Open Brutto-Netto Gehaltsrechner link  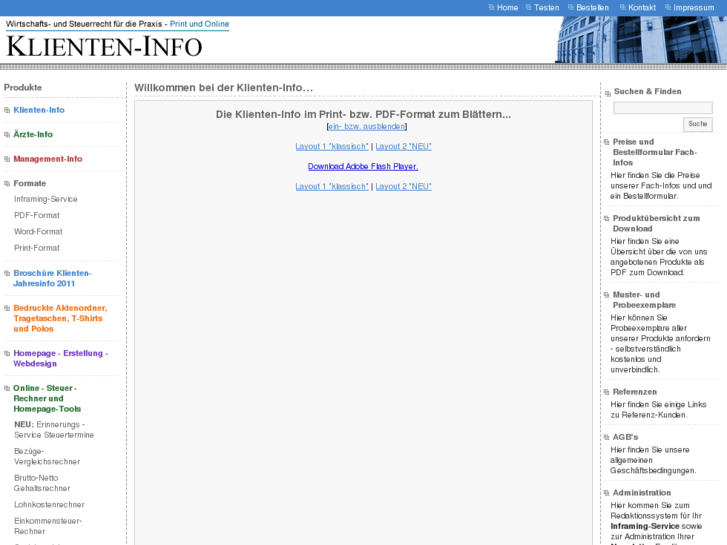42,483
